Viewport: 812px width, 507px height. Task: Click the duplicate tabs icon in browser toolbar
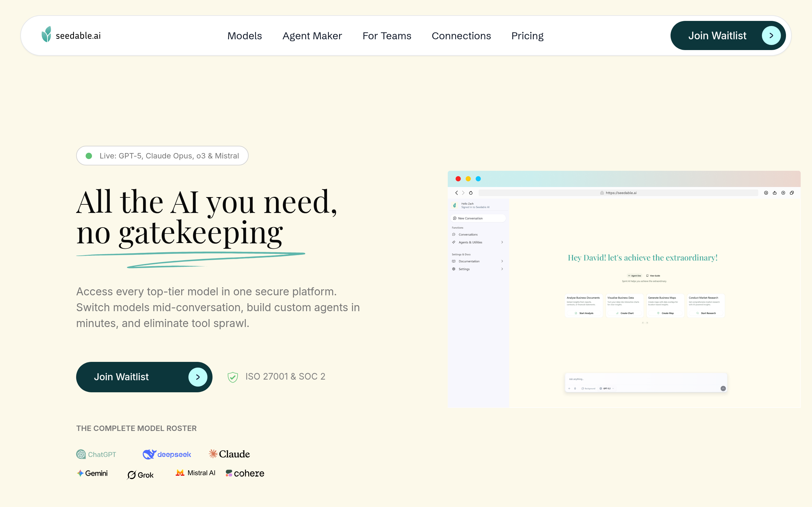tap(792, 193)
